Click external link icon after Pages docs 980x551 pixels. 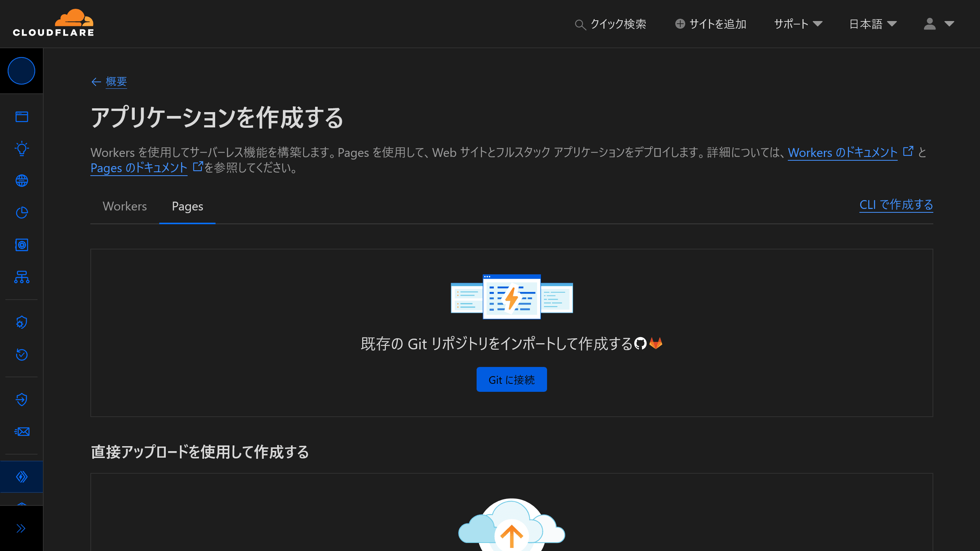(x=198, y=166)
